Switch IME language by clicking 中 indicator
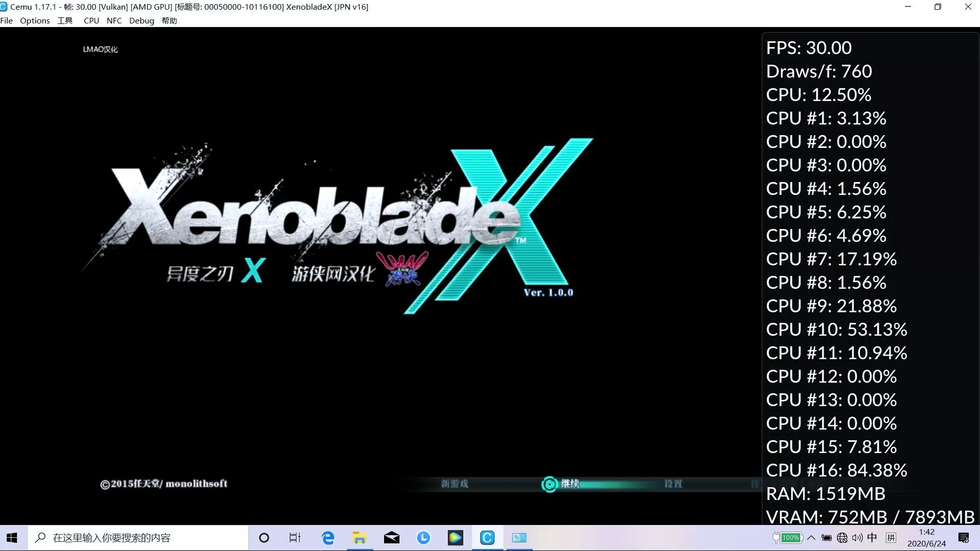Viewport: 980px width, 551px height. tap(872, 537)
